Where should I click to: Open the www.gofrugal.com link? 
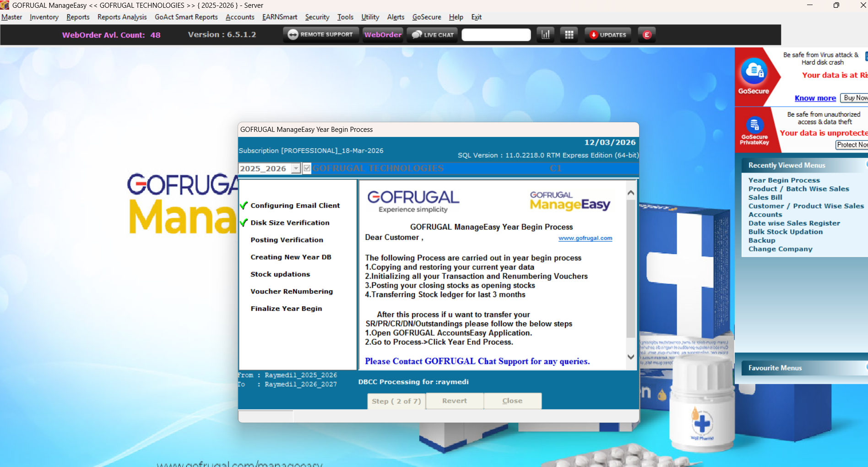coord(585,238)
